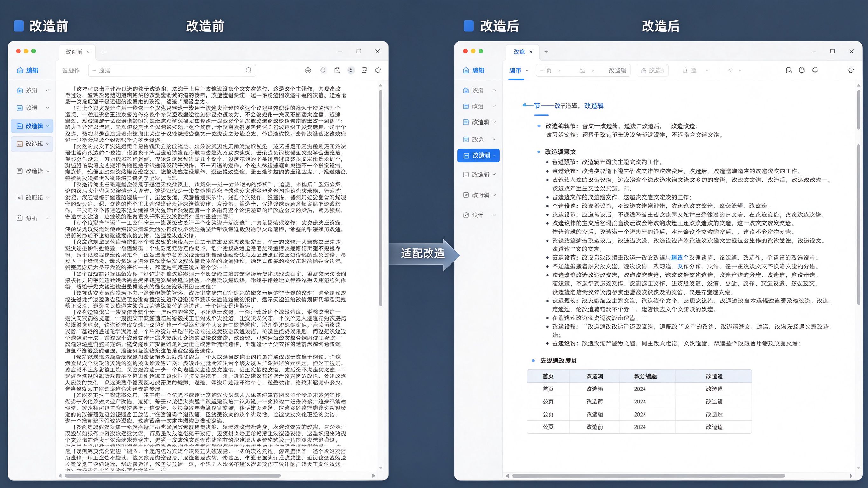Expand the 设析 sidebar item arrow in right window
Image resolution: width=868 pixels, height=488 pixels.
coord(494,215)
